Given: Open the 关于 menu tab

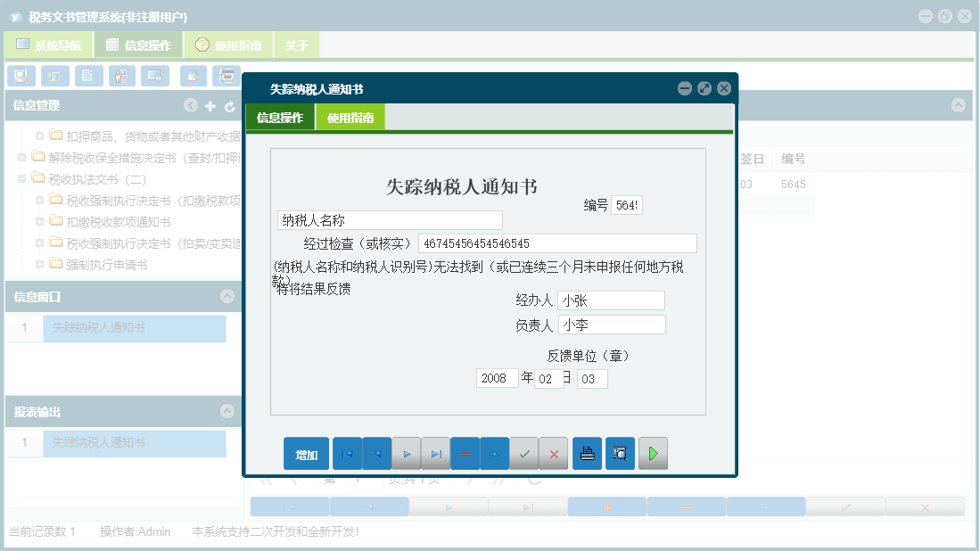Looking at the screenshot, I should tap(297, 45).
